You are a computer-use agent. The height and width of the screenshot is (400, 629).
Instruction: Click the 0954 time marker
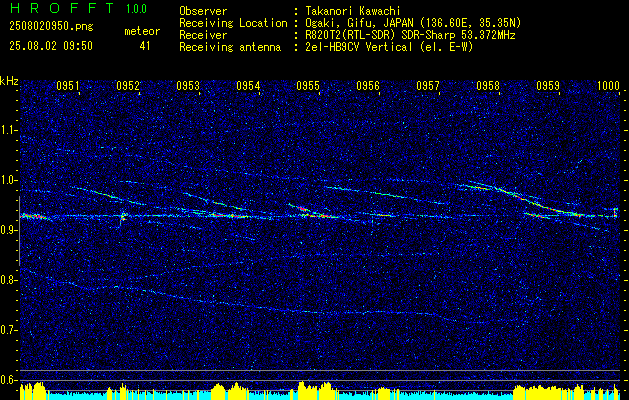248,85
